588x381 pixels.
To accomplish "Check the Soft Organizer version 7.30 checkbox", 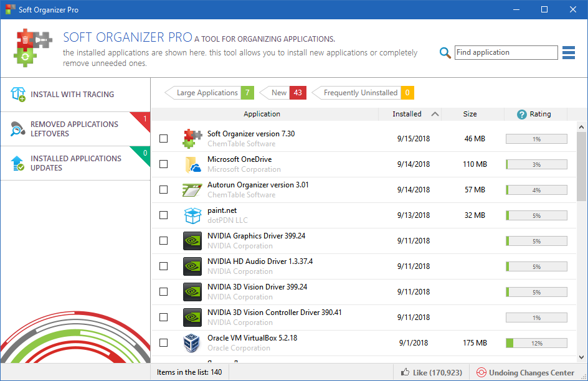I will click(x=163, y=139).
